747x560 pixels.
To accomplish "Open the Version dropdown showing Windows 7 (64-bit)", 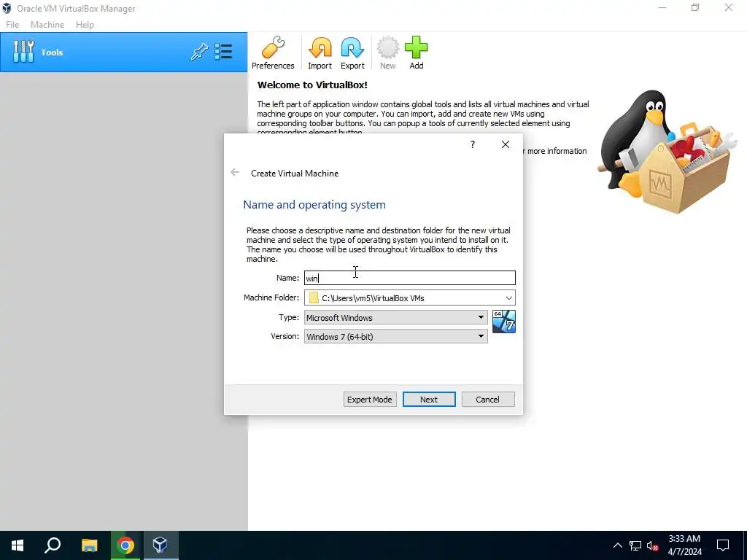I will (x=396, y=337).
